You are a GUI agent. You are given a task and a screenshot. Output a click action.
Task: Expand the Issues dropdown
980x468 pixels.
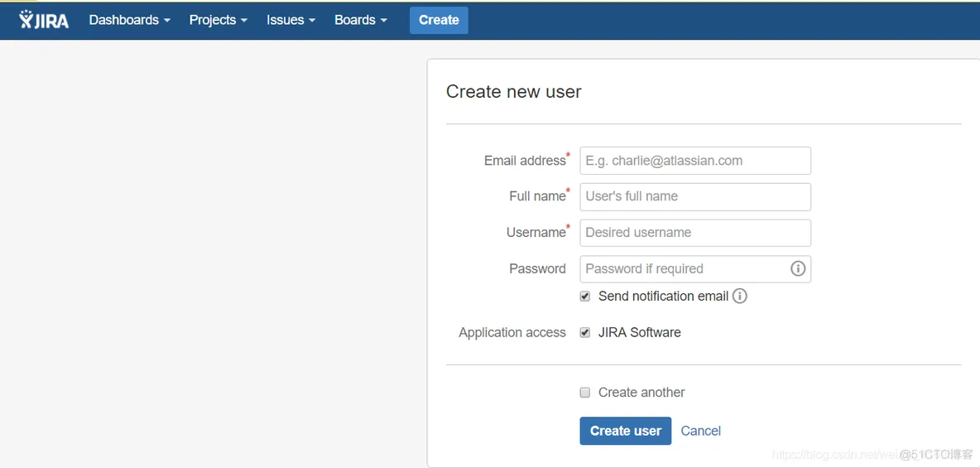click(x=291, y=20)
